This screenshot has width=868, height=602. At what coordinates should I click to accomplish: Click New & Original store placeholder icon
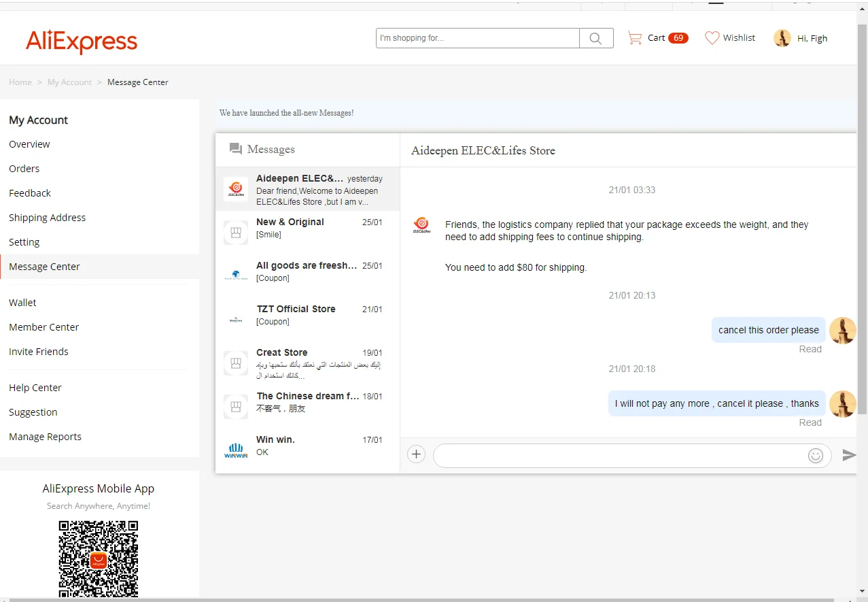pyautogui.click(x=236, y=233)
